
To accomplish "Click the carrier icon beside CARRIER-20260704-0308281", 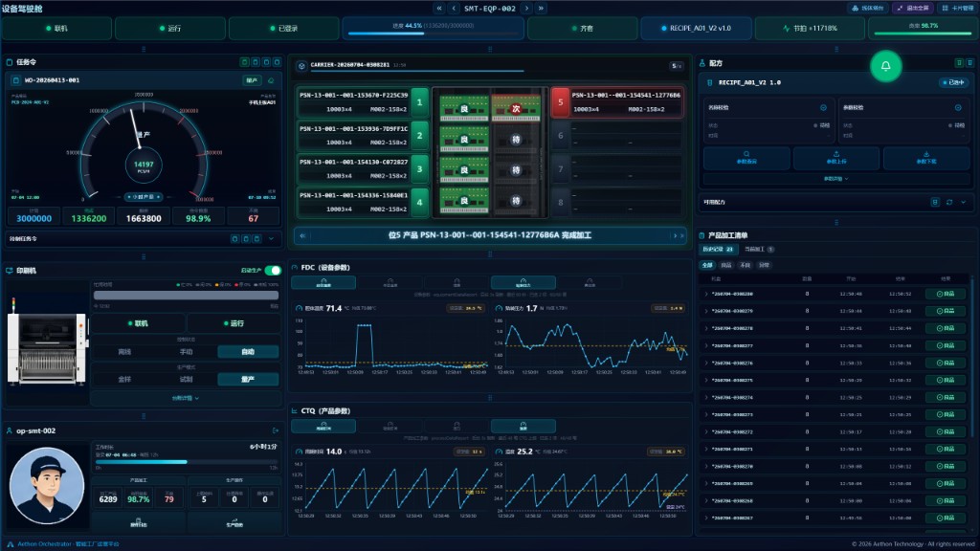I will (x=301, y=66).
